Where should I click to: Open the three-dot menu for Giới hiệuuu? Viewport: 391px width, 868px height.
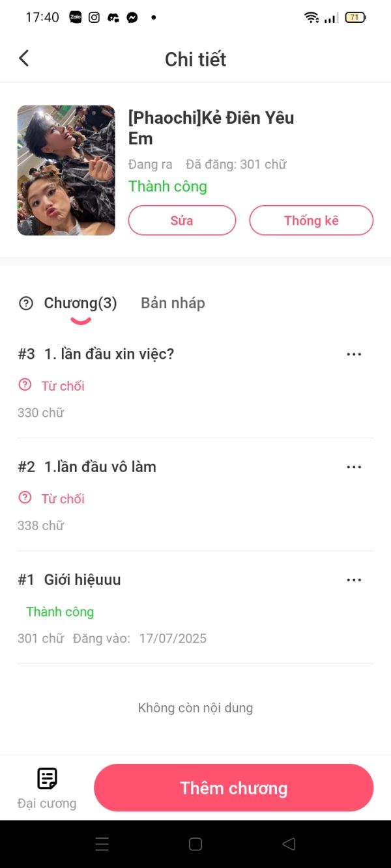click(354, 580)
